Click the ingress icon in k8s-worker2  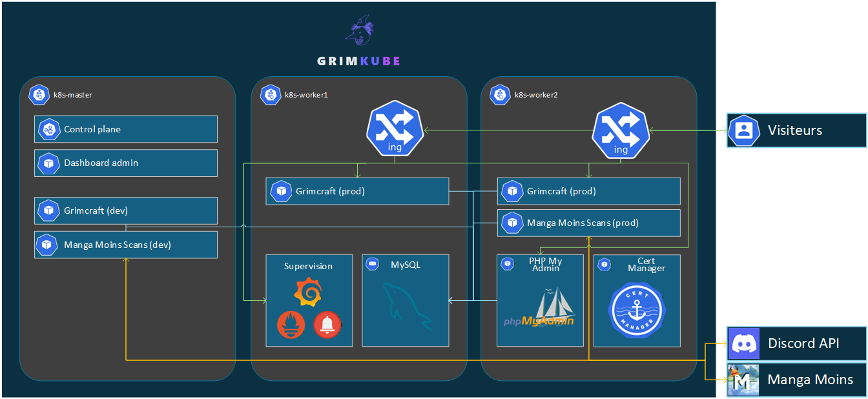[x=621, y=132]
